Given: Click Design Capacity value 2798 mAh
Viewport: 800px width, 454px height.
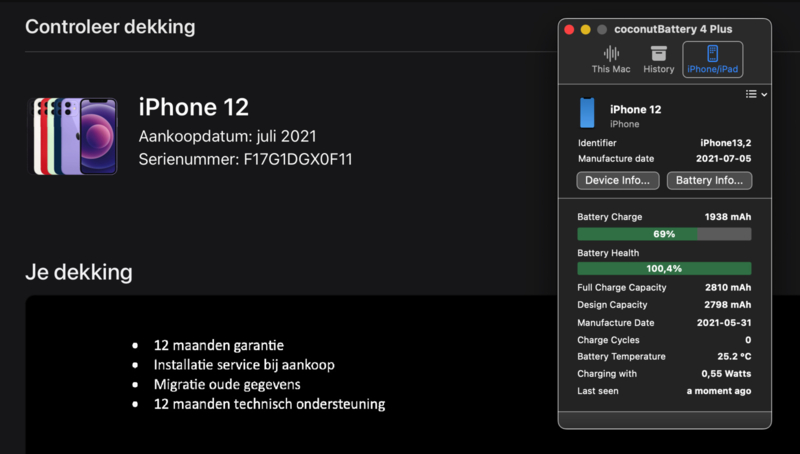Looking at the screenshot, I should pos(728,305).
